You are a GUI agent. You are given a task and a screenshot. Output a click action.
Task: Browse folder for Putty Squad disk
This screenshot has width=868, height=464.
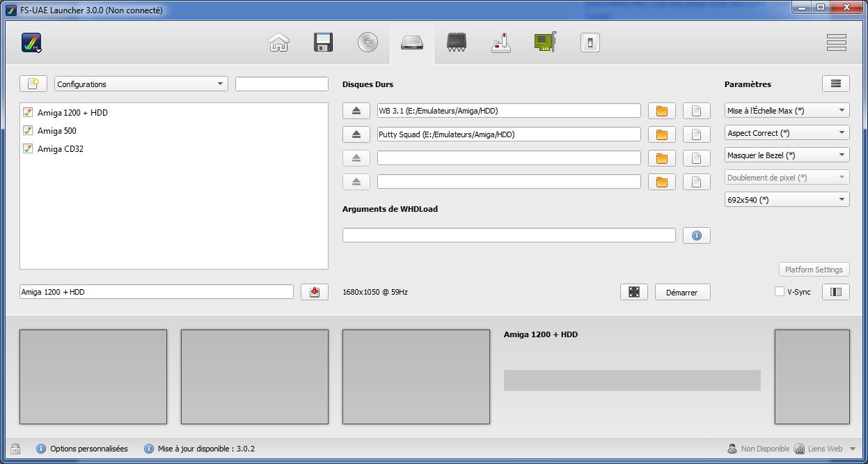coord(661,134)
